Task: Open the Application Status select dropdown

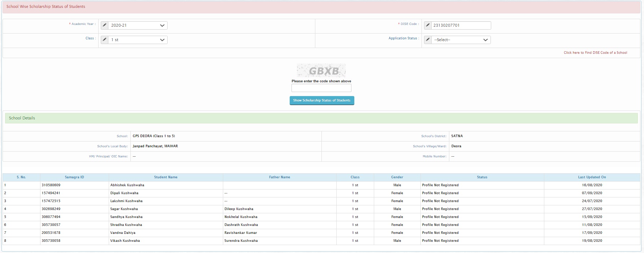Action: tap(461, 40)
